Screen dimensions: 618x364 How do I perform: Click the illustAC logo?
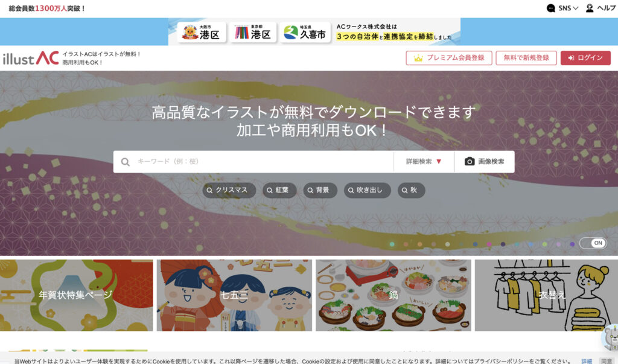tap(31, 58)
